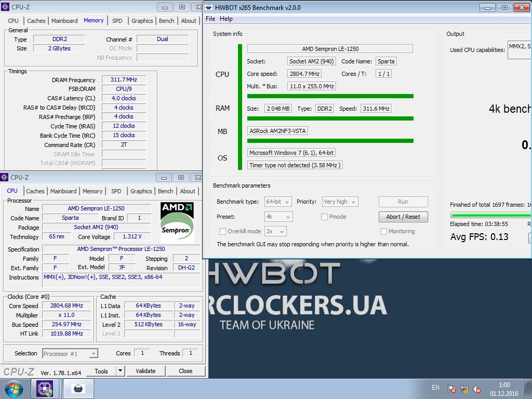Image resolution: width=532 pixels, height=399 pixels.
Task: Click the disabled Run button
Action: click(403, 202)
